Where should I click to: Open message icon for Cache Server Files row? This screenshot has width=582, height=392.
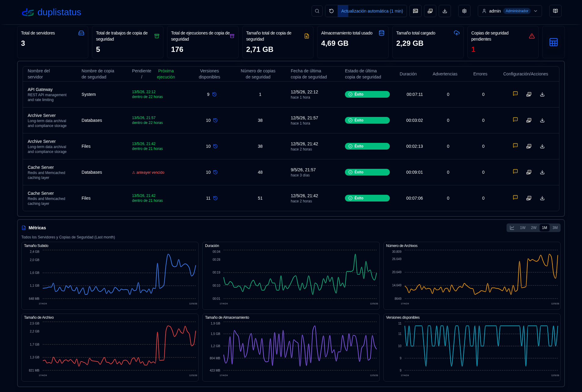click(515, 198)
